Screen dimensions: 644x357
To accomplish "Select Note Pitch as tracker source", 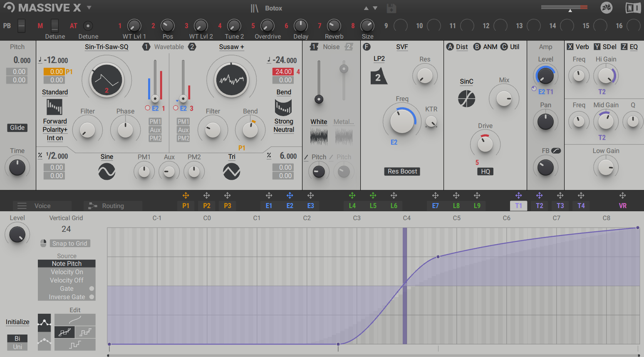I will coord(67,264).
